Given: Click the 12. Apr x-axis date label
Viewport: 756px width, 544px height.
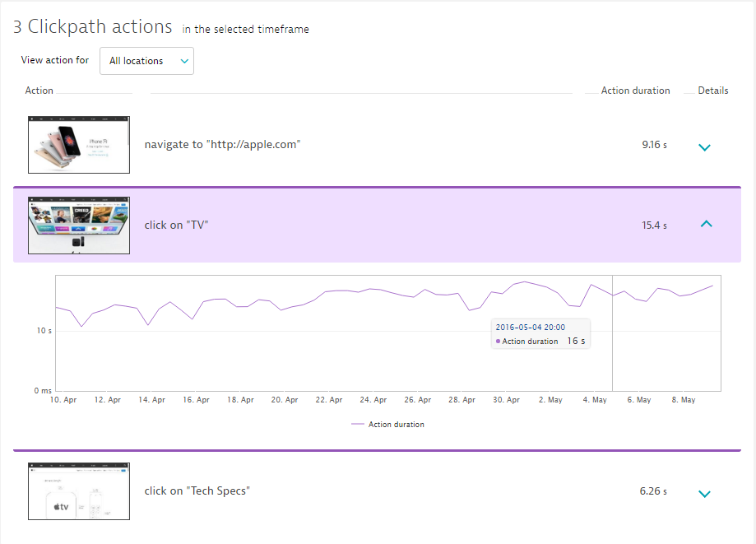Looking at the screenshot, I should (x=108, y=400).
